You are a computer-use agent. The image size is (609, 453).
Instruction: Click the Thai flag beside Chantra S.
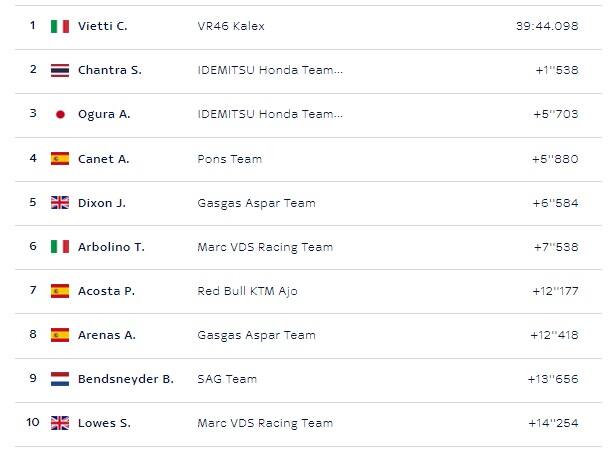click(60, 70)
